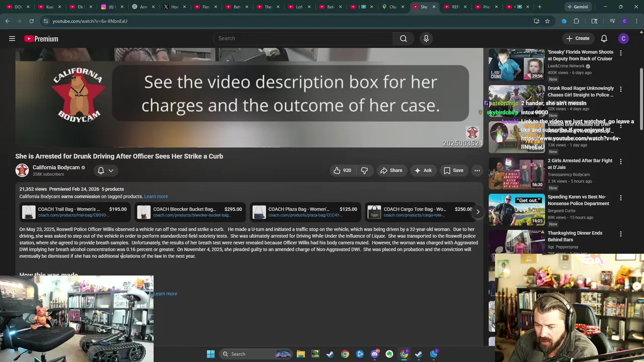Open Gemini button in Chrome title bar

[577, 7]
